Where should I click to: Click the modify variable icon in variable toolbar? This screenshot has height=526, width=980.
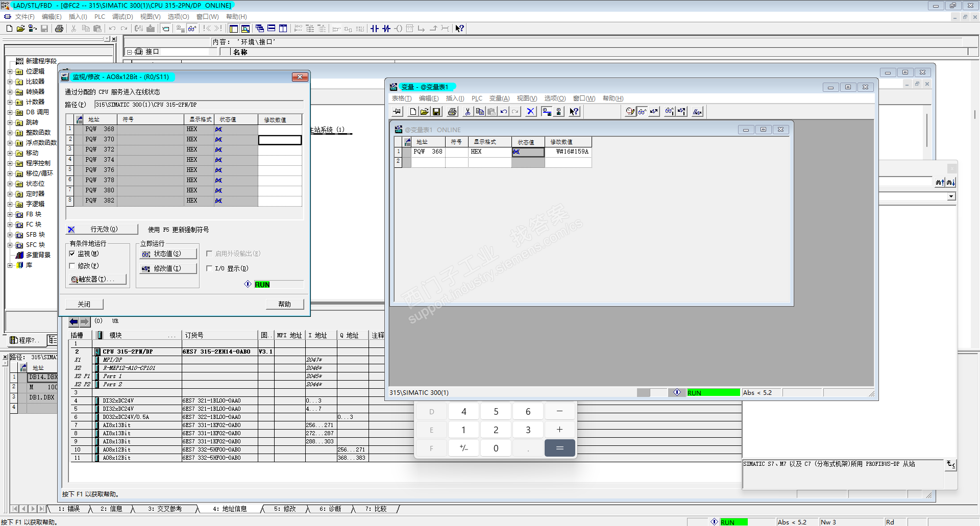point(654,112)
